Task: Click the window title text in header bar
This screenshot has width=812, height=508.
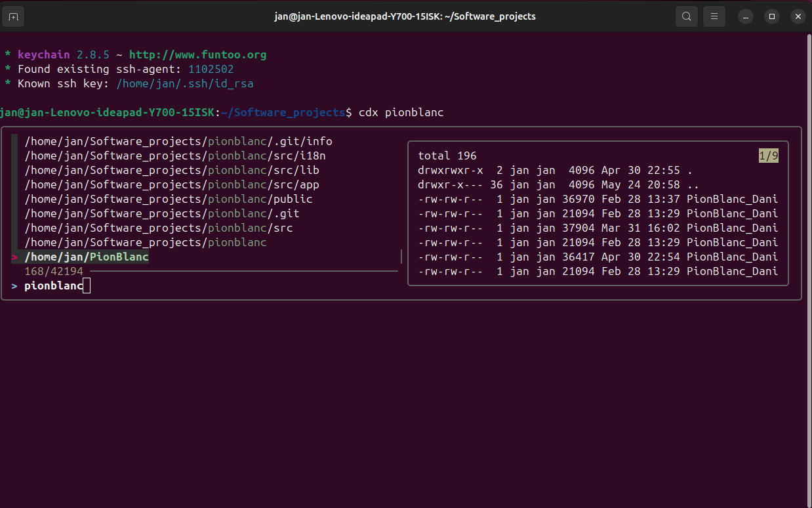Action: point(405,16)
